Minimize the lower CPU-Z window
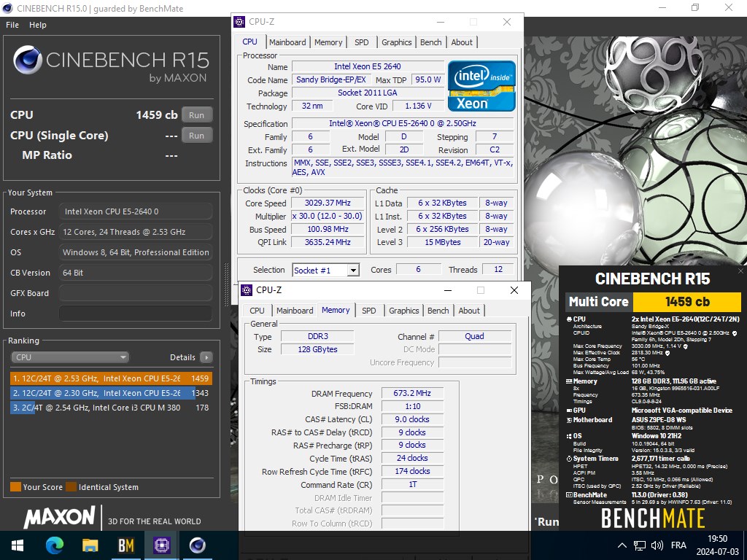Image resolution: width=747 pixels, height=560 pixels. 448,290
